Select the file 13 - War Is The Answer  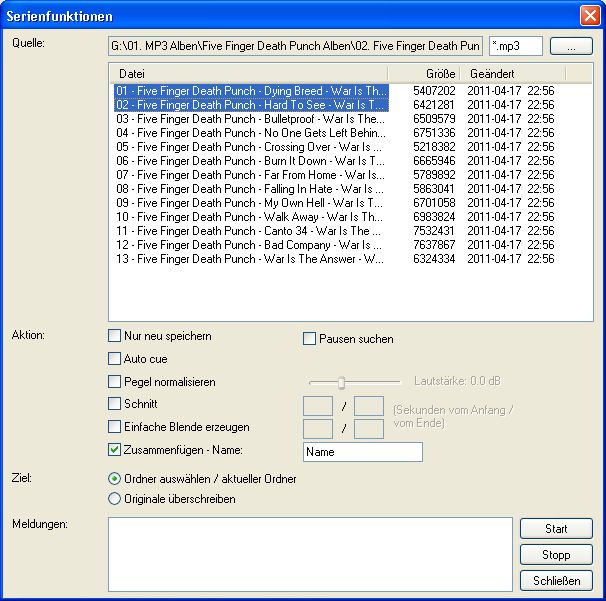(x=250, y=259)
